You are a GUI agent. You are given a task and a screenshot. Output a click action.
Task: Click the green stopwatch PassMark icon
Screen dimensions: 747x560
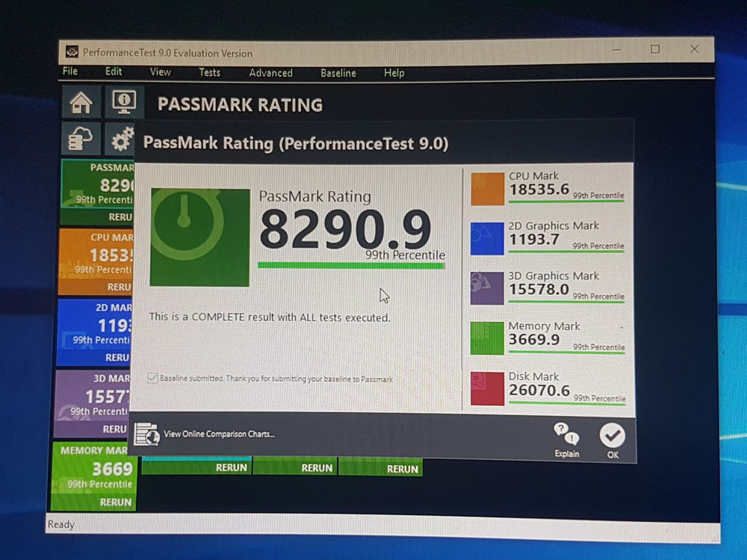(x=199, y=237)
